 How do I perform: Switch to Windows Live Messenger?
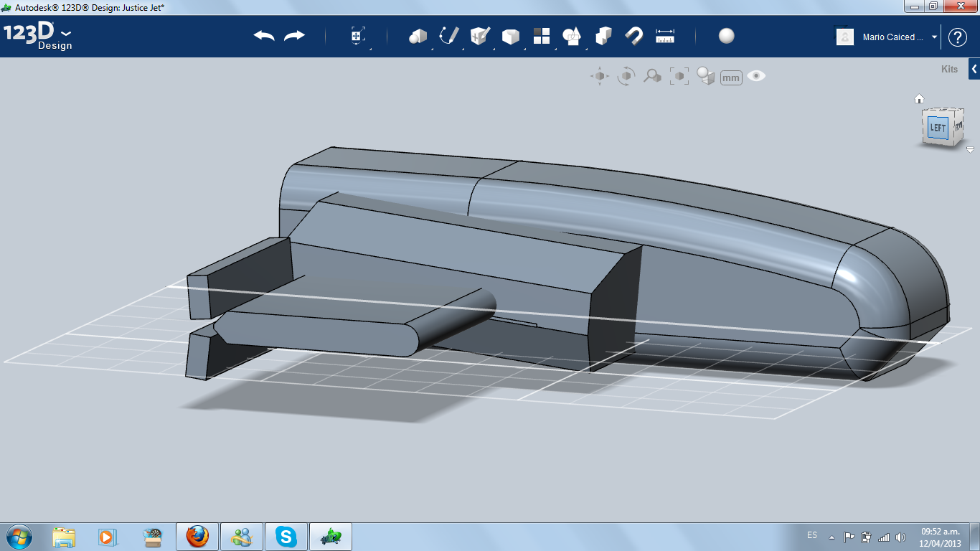242,537
